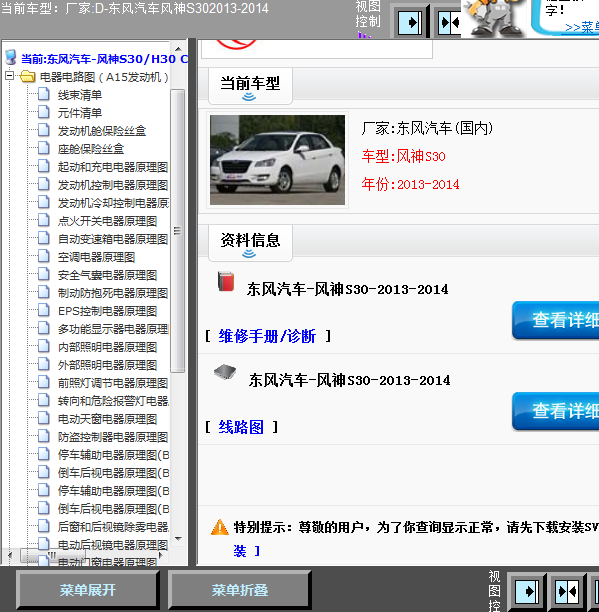Open 自动变速箱电器原理图
This screenshot has width=599, height=612.
[x=113, y=239]
